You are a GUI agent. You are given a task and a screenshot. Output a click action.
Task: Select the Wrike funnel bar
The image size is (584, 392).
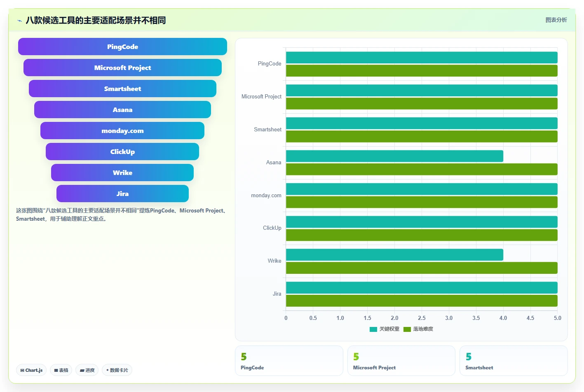point(122,173)
